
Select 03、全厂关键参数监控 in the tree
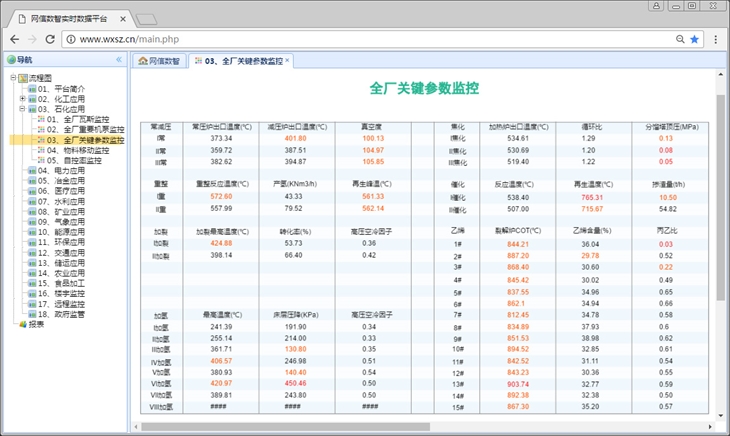tap(85, 140)
